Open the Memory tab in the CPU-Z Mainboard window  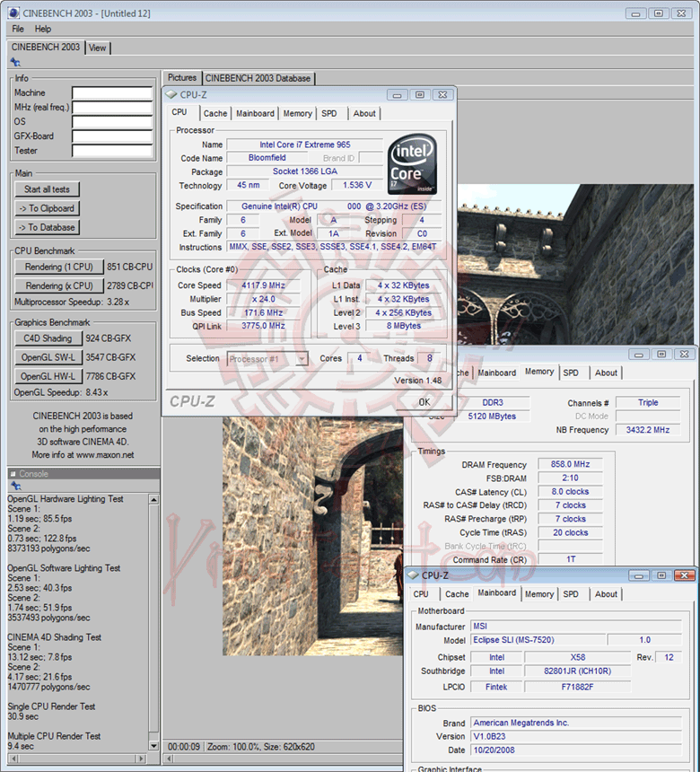(x=539, y=594)
